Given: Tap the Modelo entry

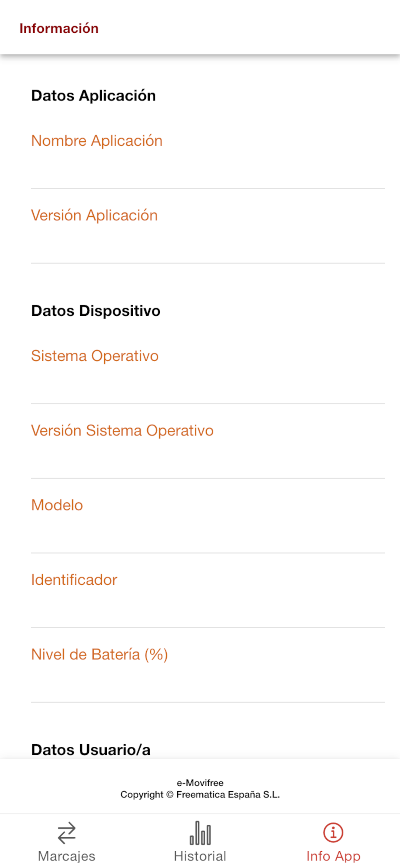Looking at the screenshot, I should [x=208, y=516].
